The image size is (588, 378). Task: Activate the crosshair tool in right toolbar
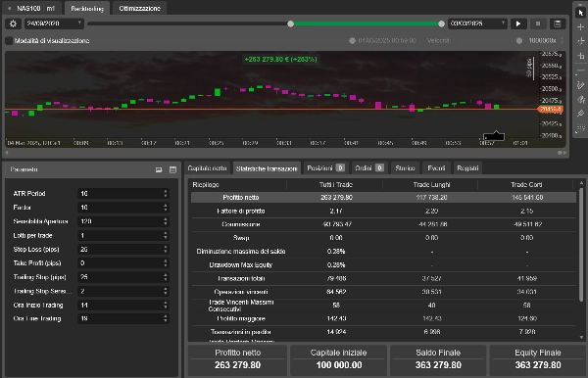tap(581, 27)
